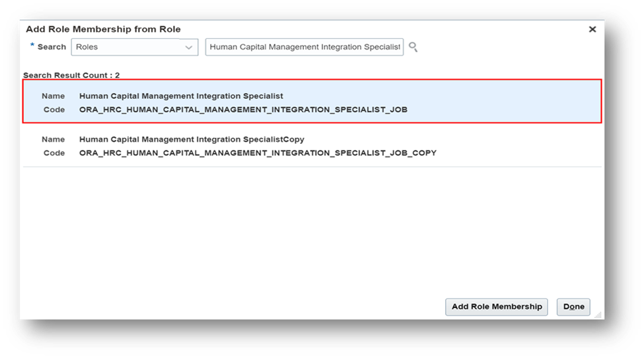The image size is (644, 359).
Task: Click the magnifying glass search icon
Action: click(413, 47)
